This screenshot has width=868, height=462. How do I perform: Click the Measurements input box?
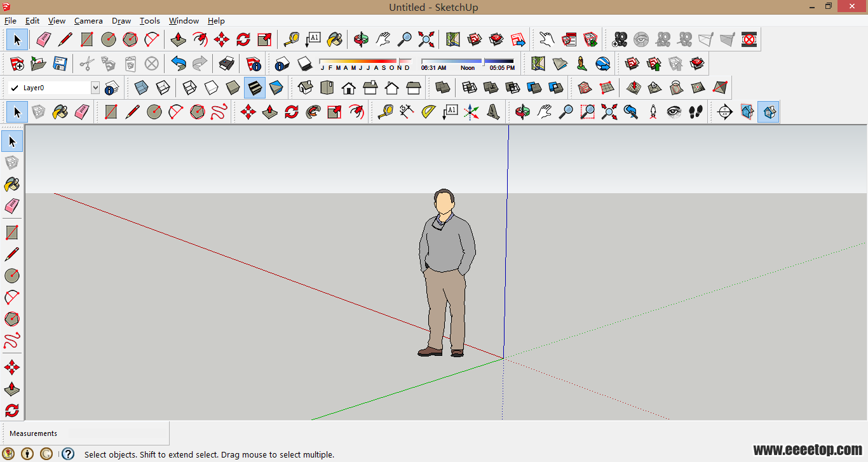click(117, 433)
